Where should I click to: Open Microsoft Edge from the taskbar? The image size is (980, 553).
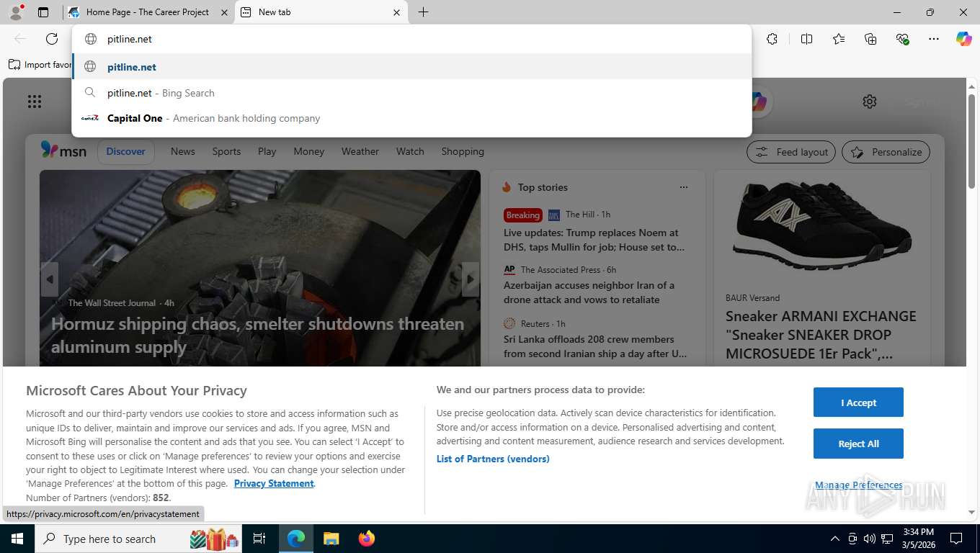tap(296, 539)
